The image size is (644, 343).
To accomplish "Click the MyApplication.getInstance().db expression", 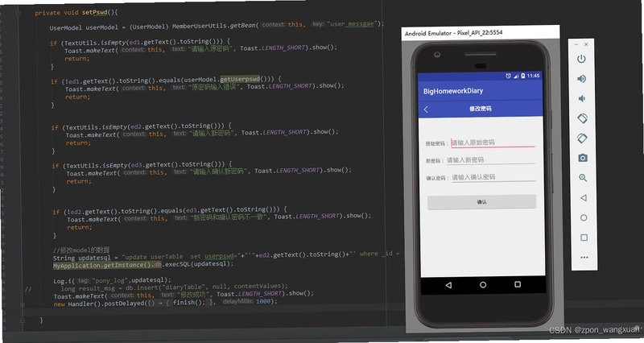I will pyautogui.click(x=107, y=266).
